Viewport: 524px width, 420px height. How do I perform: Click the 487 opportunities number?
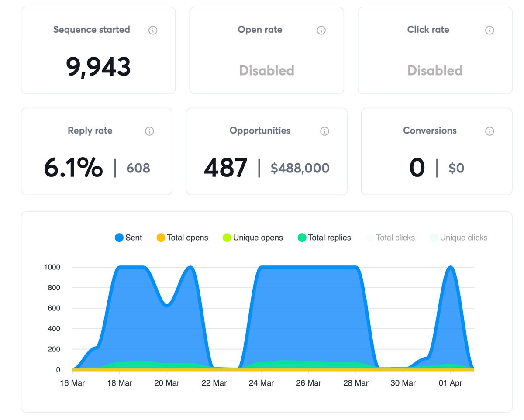click(x=226, y=168)
